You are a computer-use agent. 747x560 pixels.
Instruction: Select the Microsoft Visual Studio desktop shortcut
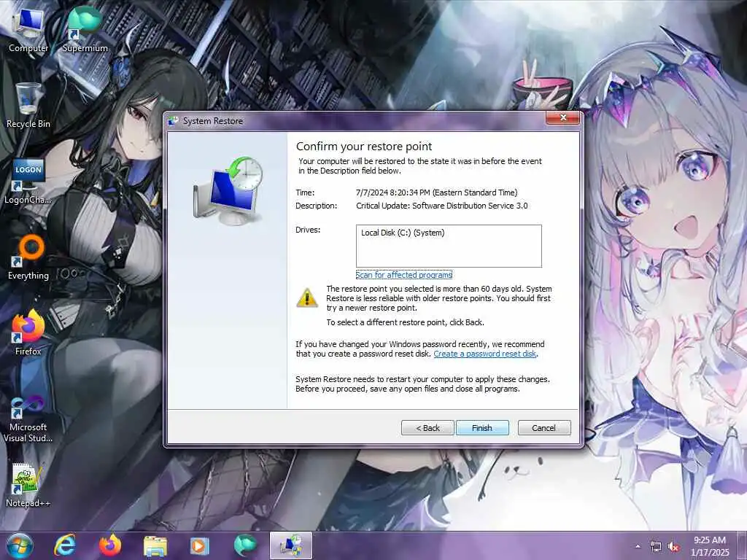pyautogui.click(x=28, y=419)
